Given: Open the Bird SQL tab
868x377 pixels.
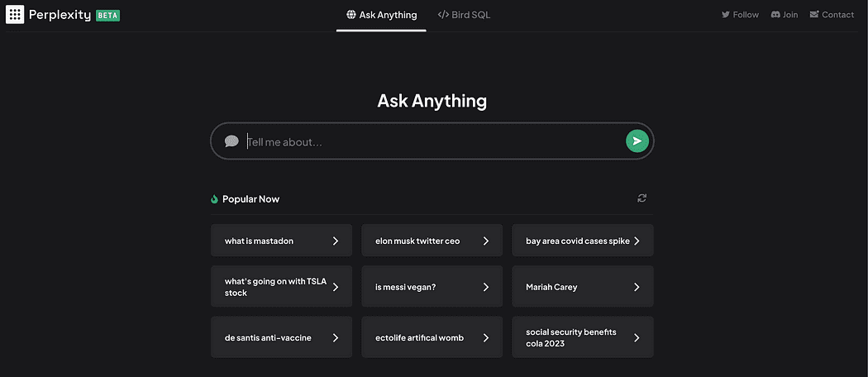Looking at the screenshot, I should tap(464, 15).
